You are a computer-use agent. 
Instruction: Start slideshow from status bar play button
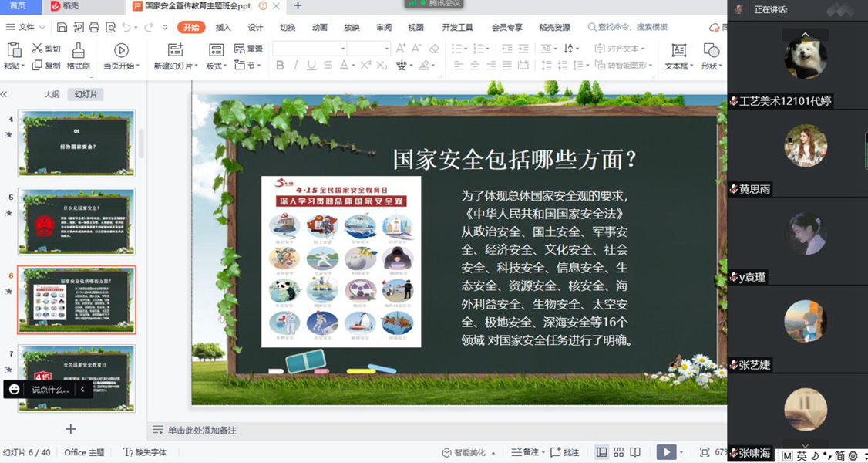pos(665,452)
